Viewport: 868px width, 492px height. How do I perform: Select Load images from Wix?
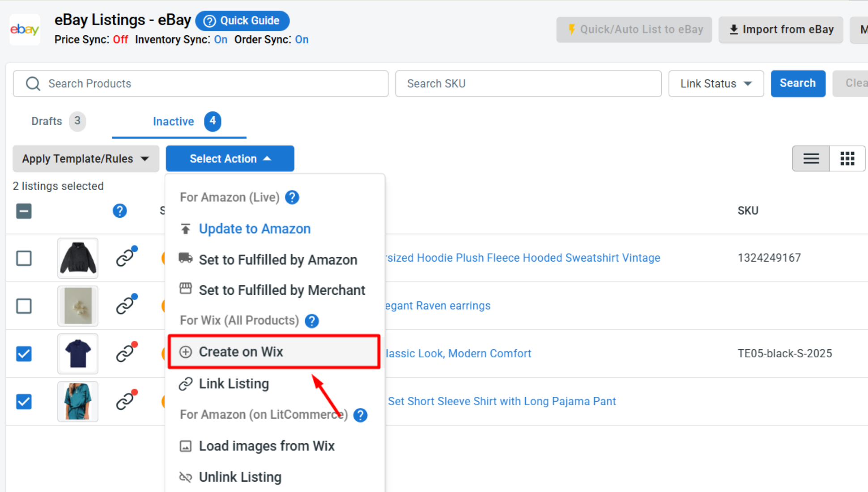point(275,446)
